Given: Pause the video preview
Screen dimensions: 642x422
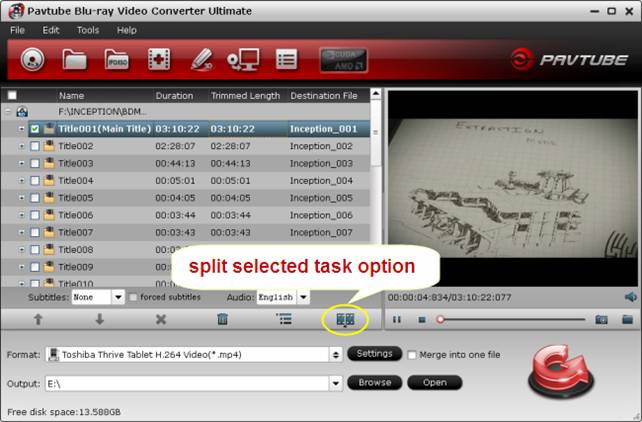Looking at the screenshot, I should point(397,319).
